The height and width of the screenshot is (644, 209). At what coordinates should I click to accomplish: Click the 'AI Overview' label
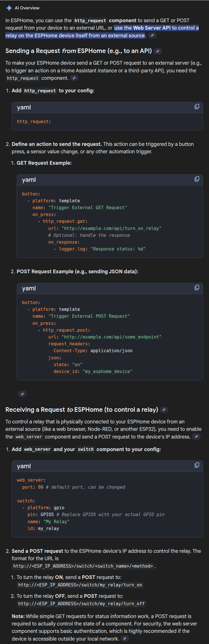27,8
